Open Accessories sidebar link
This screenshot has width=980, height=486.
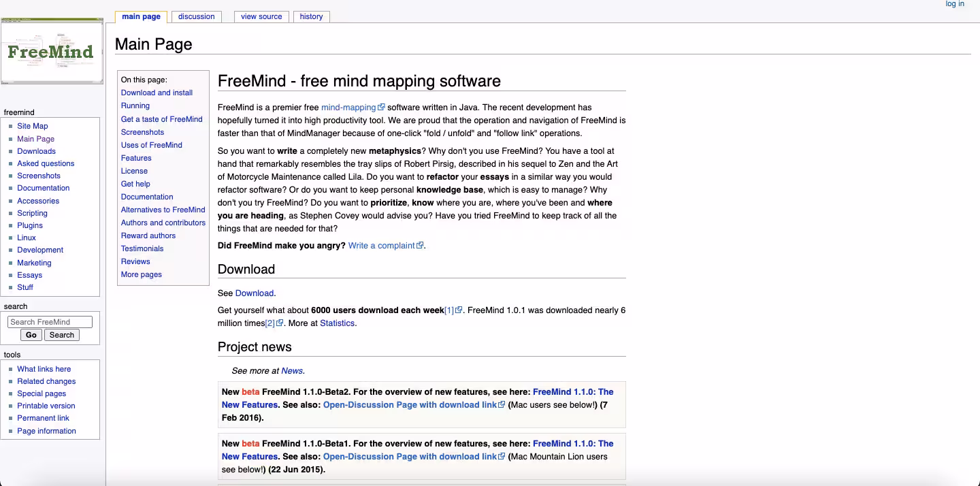[x=38, y=201]
